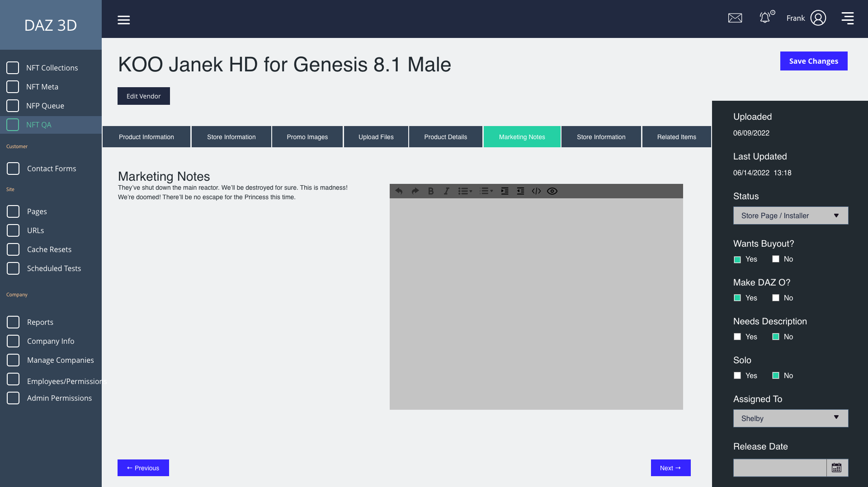Click the Release Date input field

pyautogui.click(x=780, y=468)
